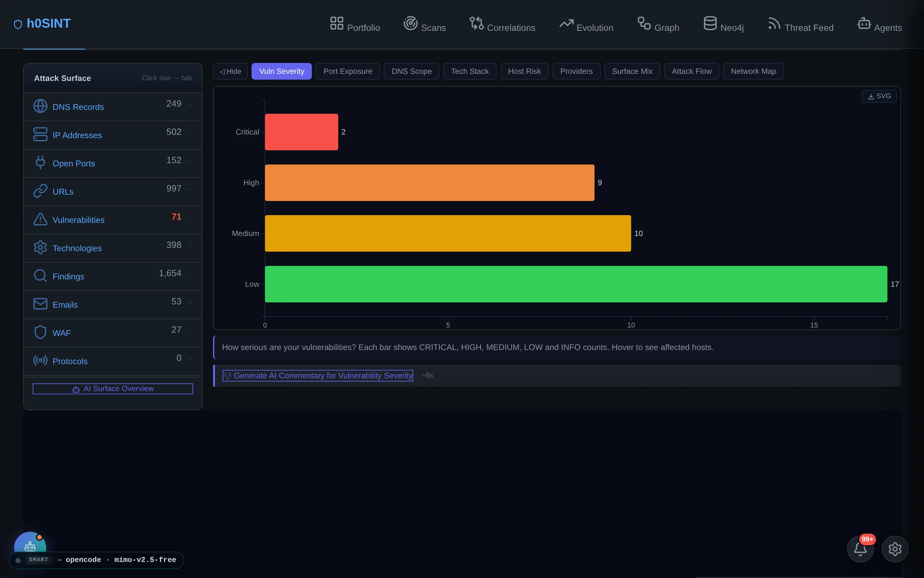Screen dimensions: 924x578
Task: Switch to the DNS Scope tab
Action: click(x=411, y=72)
